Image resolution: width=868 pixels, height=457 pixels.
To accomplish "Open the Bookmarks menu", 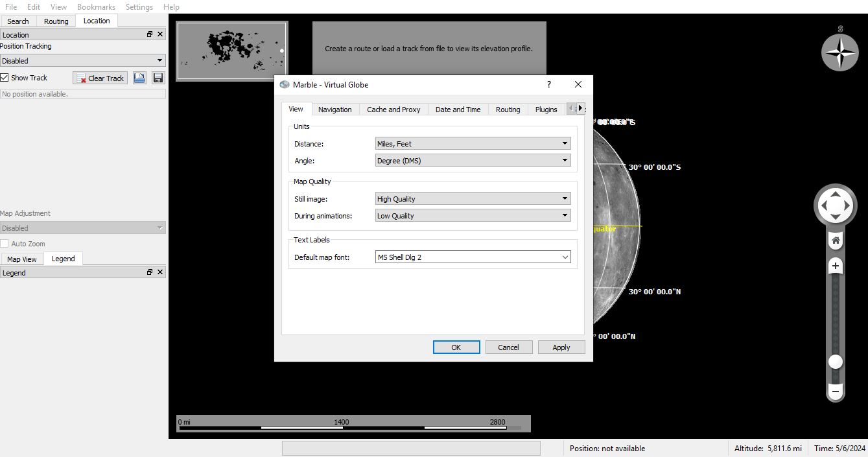I will click(x=96, y=6).
